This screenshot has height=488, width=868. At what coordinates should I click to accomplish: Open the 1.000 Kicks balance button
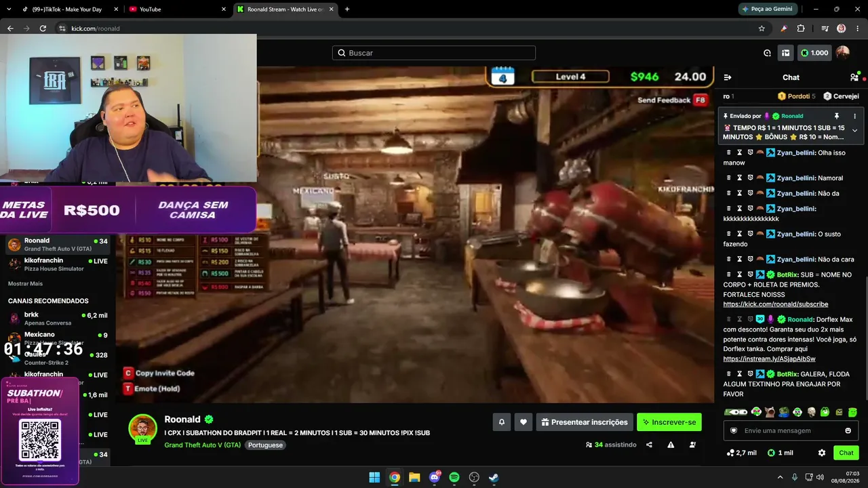click(x=814, y=53)
